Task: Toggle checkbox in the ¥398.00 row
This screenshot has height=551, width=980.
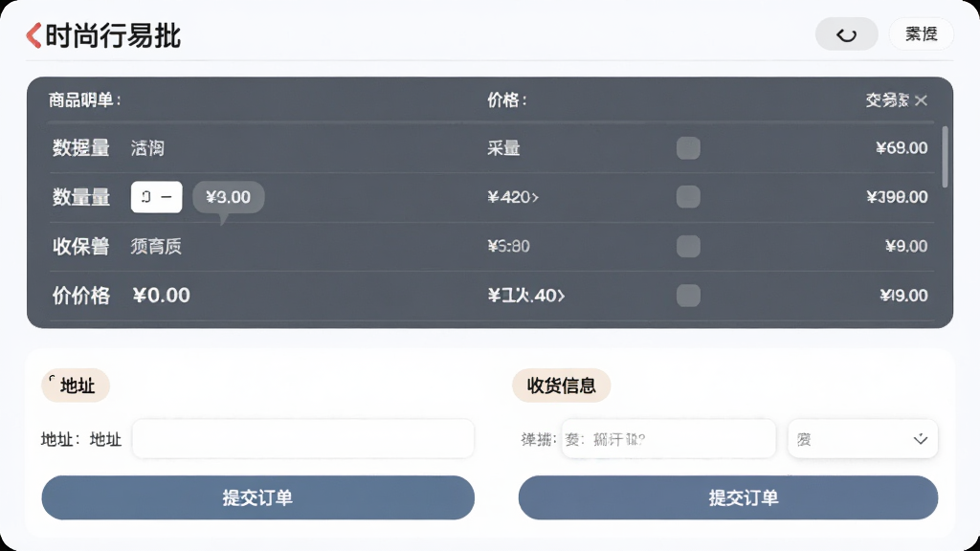Action: click(x=688, y=197)
